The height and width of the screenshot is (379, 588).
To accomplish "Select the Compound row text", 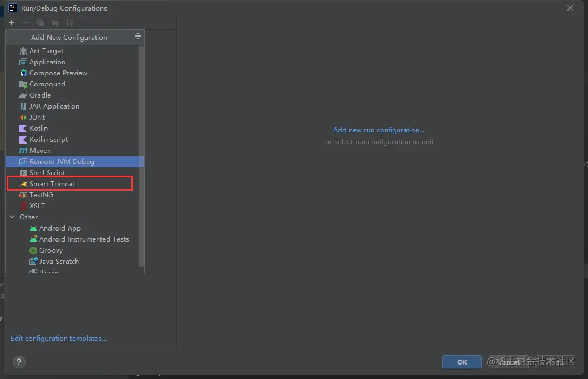I will 47,84.
